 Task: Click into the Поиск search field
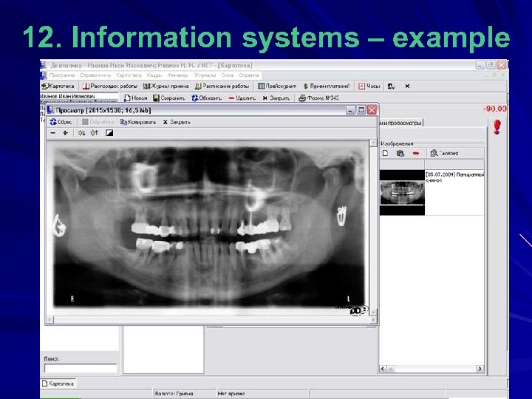coord(81,368)
